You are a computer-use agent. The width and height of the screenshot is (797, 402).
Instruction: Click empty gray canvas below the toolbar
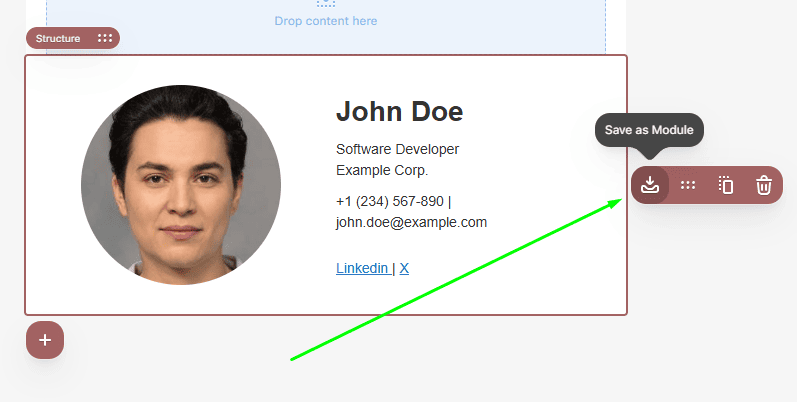coord(707,305)
